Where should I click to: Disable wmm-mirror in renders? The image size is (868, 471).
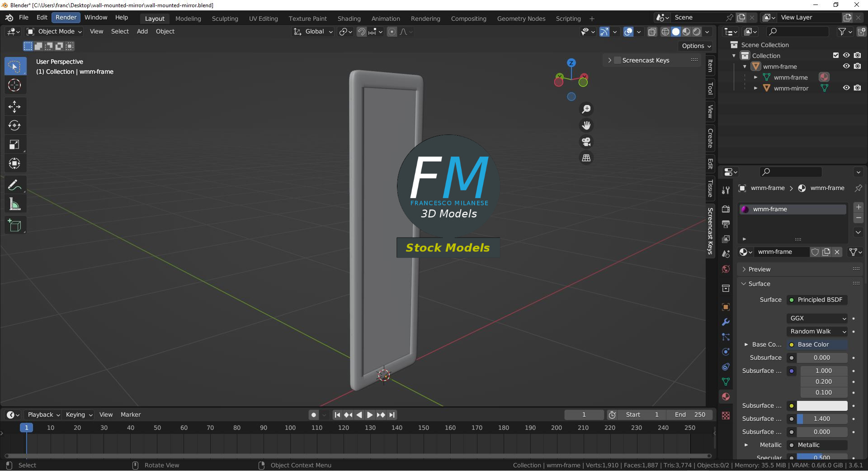click(x=857, y=88)
